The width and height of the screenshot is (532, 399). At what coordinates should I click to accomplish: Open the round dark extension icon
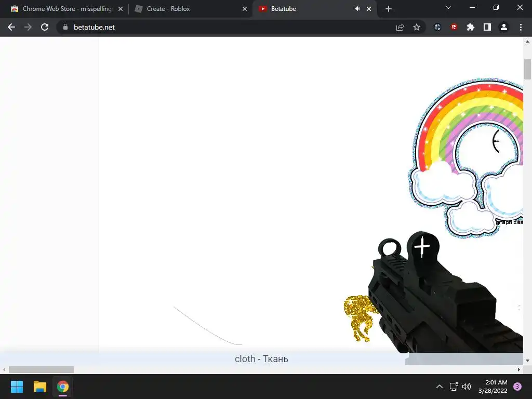(x=437, y=27)
